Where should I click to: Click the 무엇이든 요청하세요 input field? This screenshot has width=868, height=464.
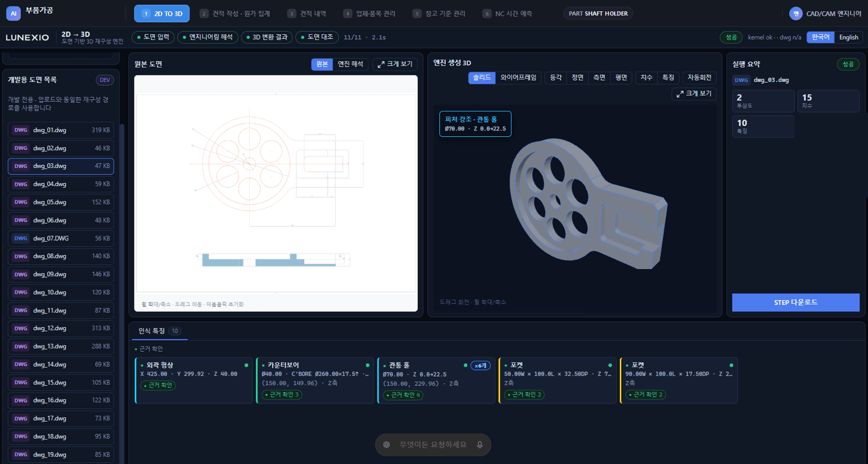coord(433,445)
